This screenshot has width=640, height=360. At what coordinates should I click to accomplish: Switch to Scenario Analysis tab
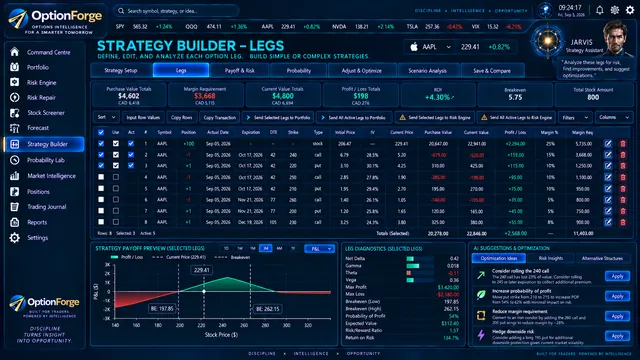[x=428, y=70]
